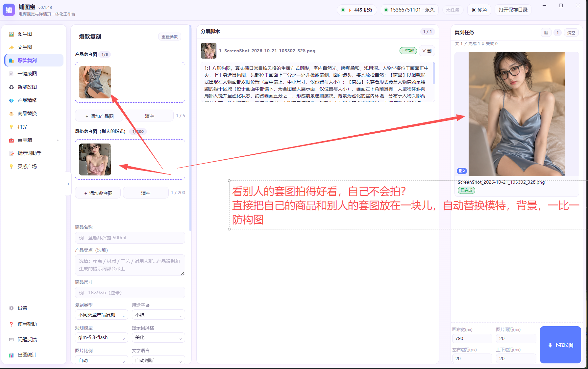Open the 用途平台 dropdown
The width and height of the screenshot is (588, 369).
point(158,315)
